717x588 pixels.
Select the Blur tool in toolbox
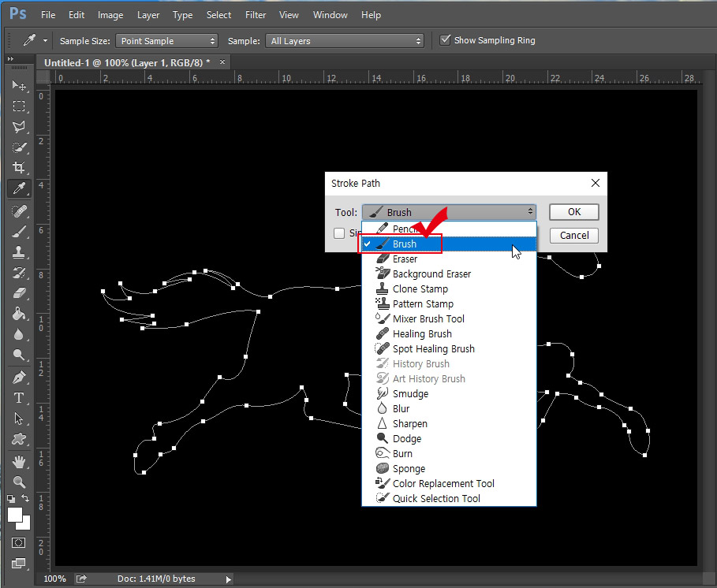point(19,334)
